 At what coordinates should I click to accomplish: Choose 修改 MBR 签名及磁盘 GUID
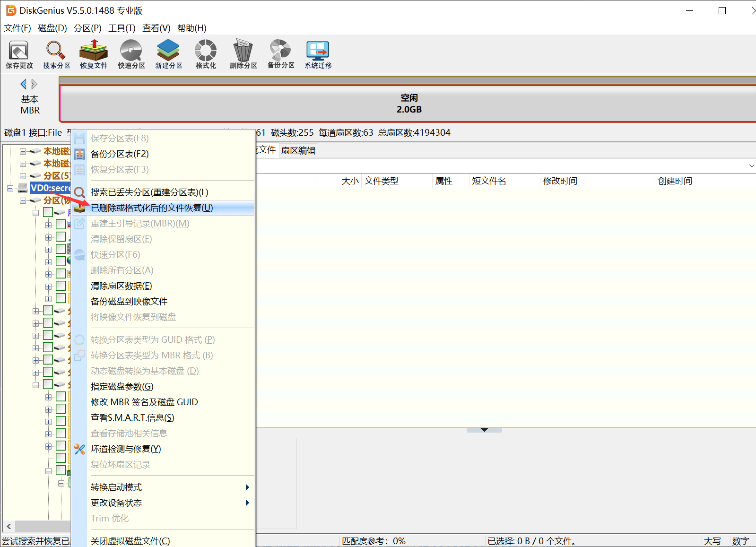163,402
